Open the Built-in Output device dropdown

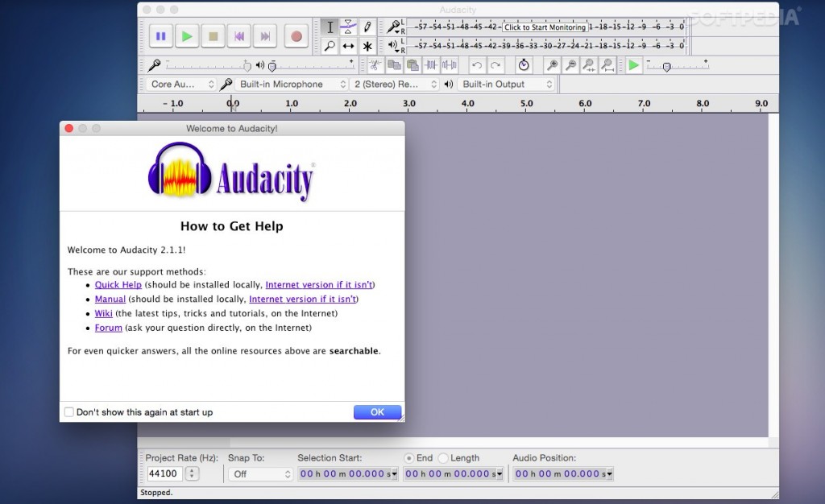(x=508, y=84)
